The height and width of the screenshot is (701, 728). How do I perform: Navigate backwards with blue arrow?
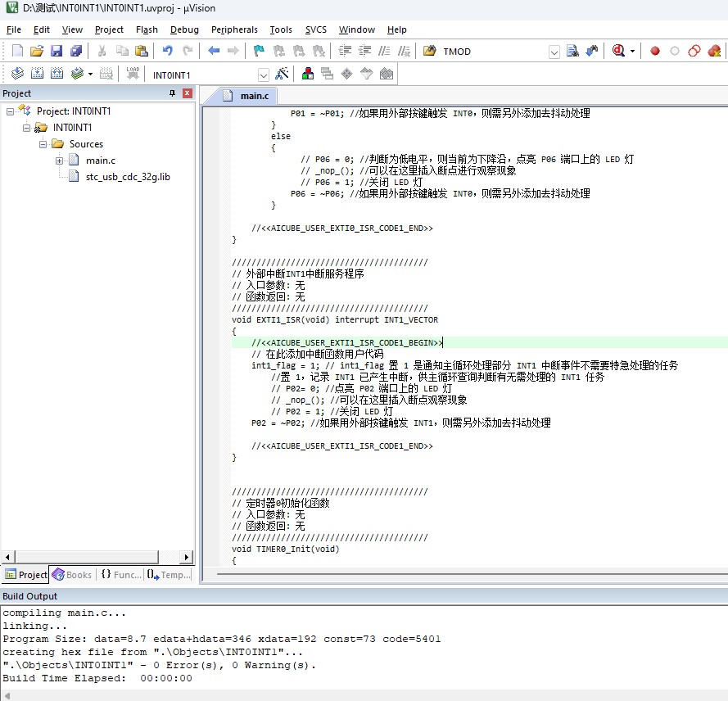[x=214, y=51]
